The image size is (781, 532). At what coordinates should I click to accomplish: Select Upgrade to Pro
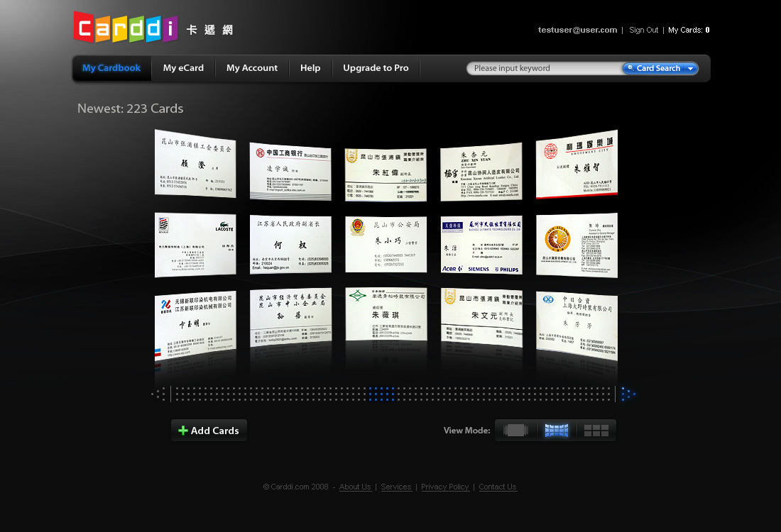point(376,68)
